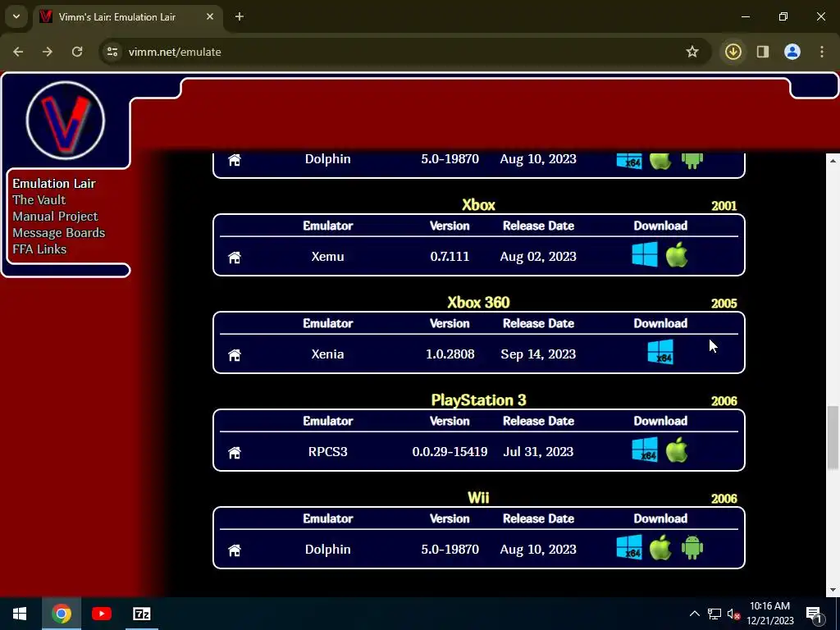Viewport: 840px width, 630px height.
Task: Open Xemu macOS download
Action: pos(677,254)
